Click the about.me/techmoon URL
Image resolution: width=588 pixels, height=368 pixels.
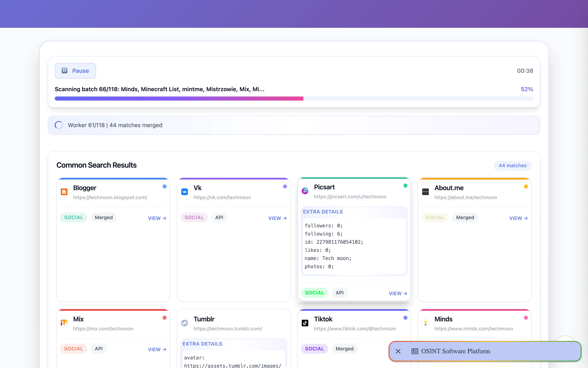[x=466, y=197]
